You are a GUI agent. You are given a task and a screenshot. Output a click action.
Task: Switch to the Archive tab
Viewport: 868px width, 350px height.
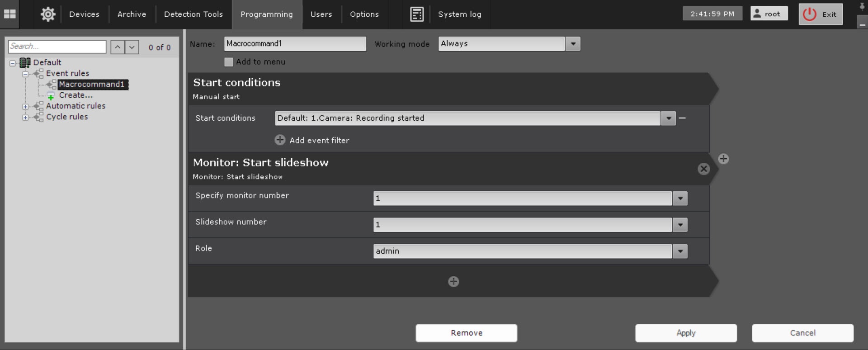pos(132,14)
